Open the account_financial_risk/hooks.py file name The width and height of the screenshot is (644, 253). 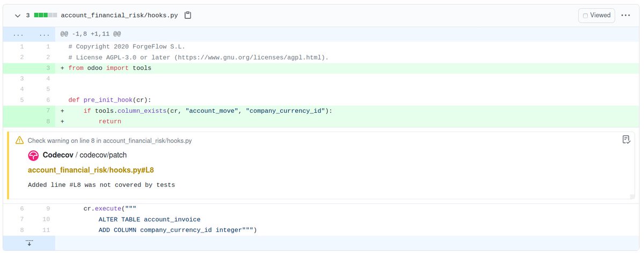pyautogui.click(x=120, y=16)
